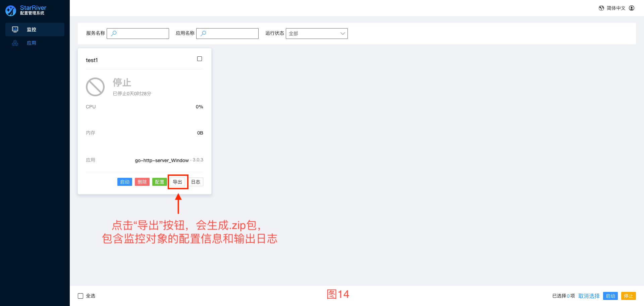The width and height of the screenshot is (644, 306).
Task: Click the test1 service title
Action: (x=92, y=60)
